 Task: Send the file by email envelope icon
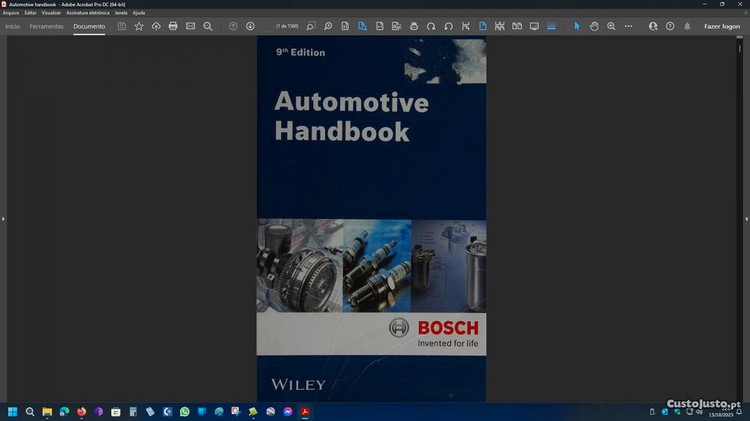click(190, 26)
